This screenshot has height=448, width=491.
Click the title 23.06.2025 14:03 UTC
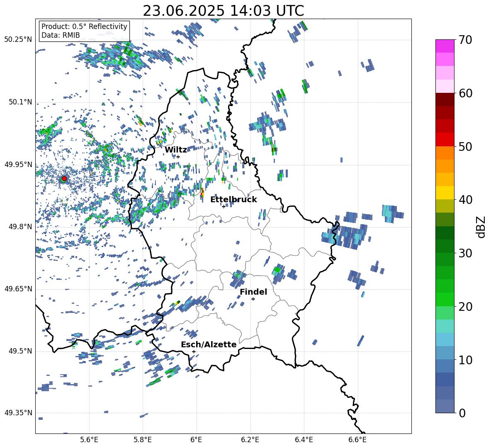tap(223, 11)
